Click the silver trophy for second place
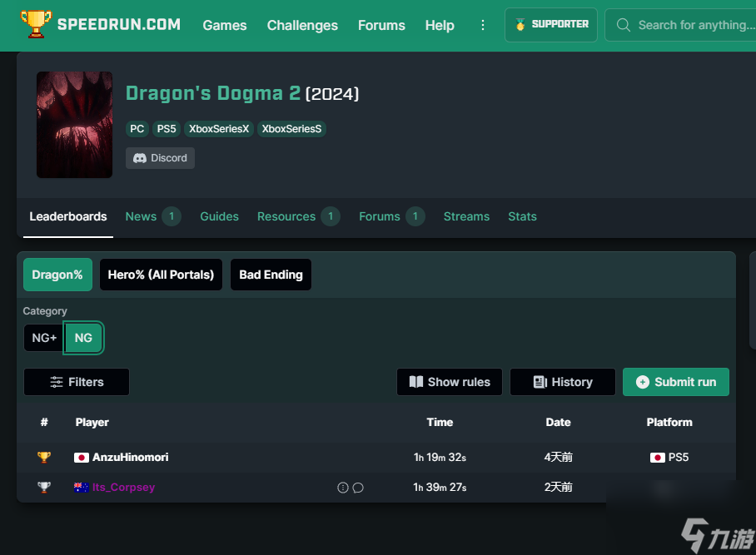This screenshot has width=756, height=555. (x=44, y=487)
